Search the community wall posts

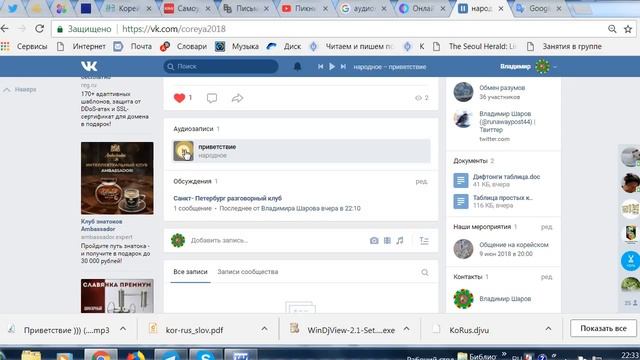[424, 272]
